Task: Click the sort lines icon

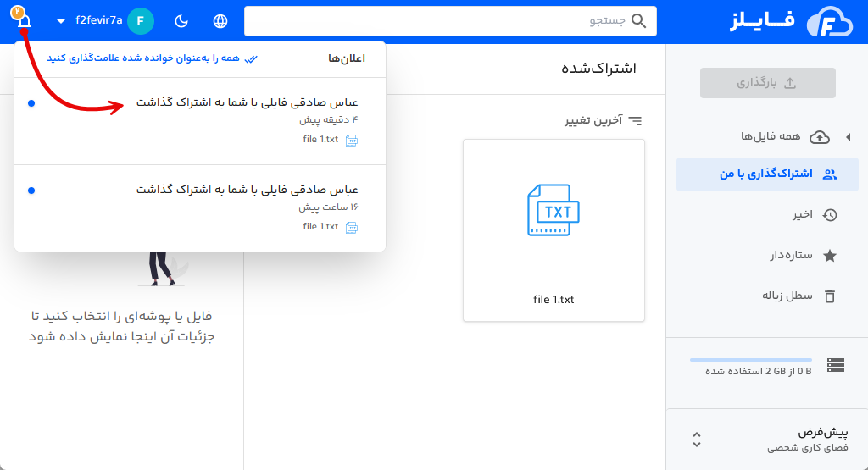Action: [x=636, y=120]
